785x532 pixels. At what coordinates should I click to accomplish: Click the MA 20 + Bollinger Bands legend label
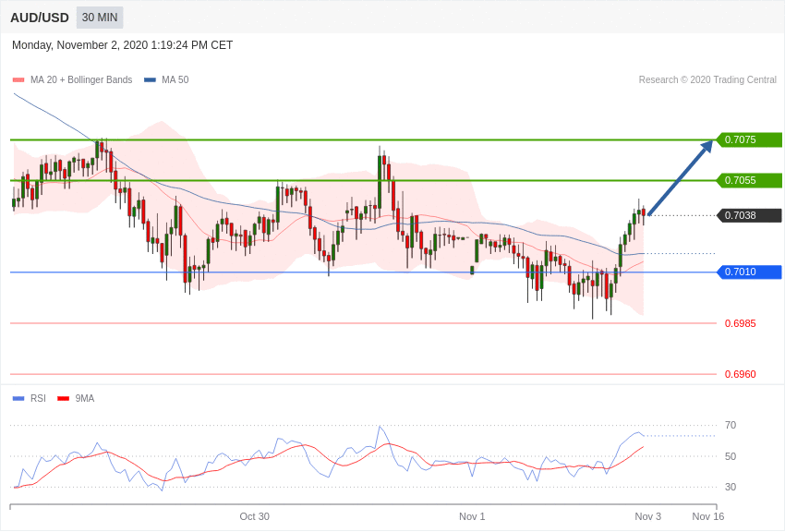click(x=81, y=80)
